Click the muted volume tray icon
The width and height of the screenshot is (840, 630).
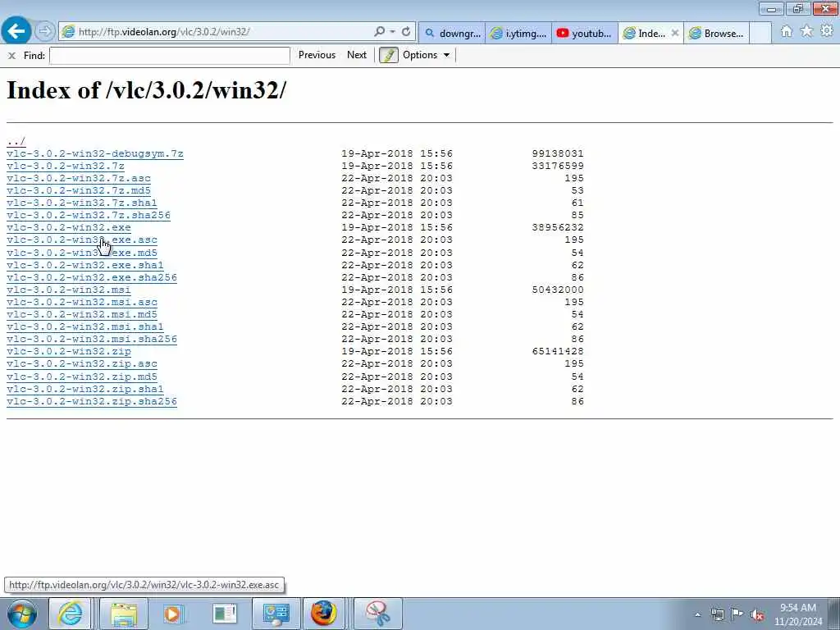[x=757, y=615]
